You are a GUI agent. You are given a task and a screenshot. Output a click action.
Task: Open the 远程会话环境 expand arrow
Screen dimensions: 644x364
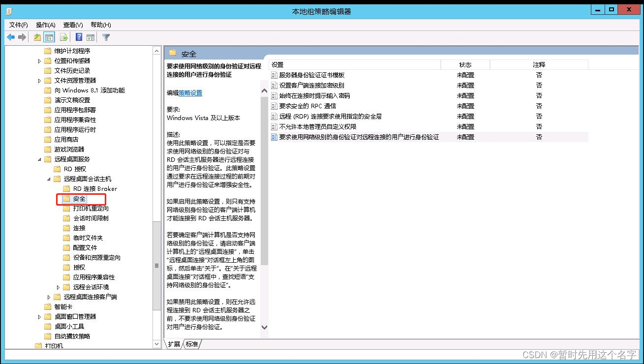click(58, 287)
